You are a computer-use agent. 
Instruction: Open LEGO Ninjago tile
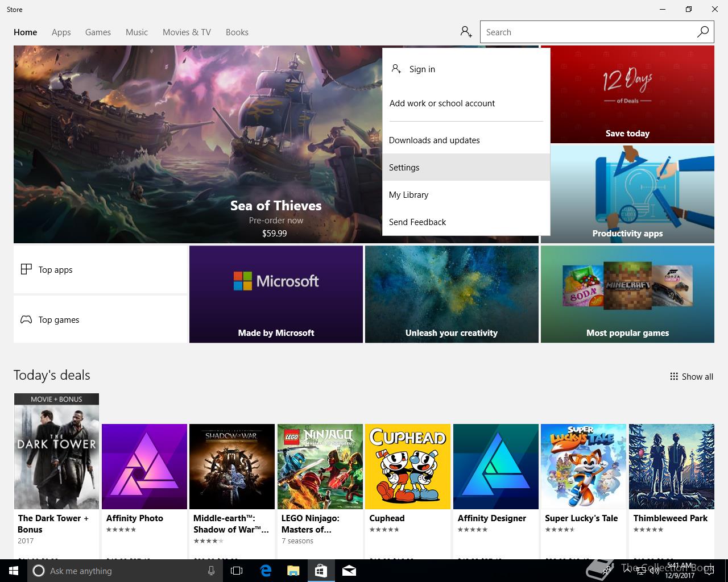320,491
